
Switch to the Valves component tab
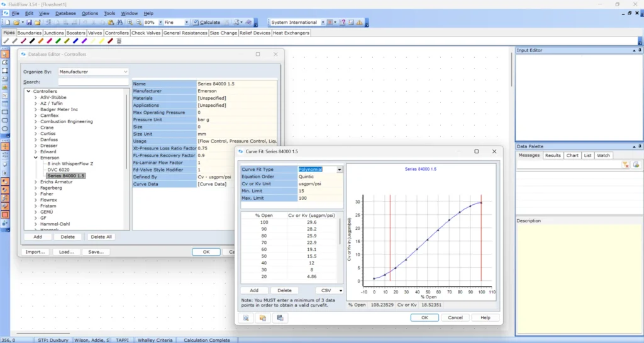coord(95,33)
